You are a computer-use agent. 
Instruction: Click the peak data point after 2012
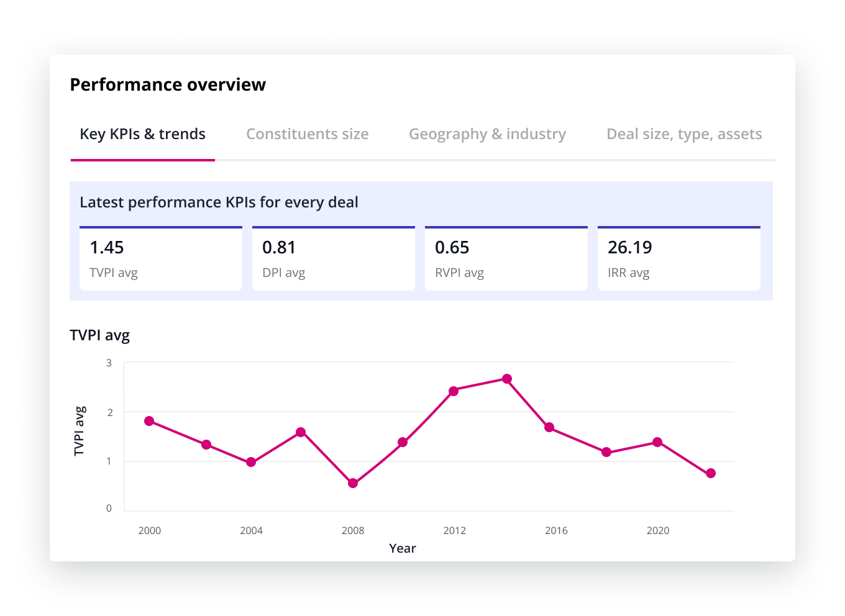(x=507, y=379)
